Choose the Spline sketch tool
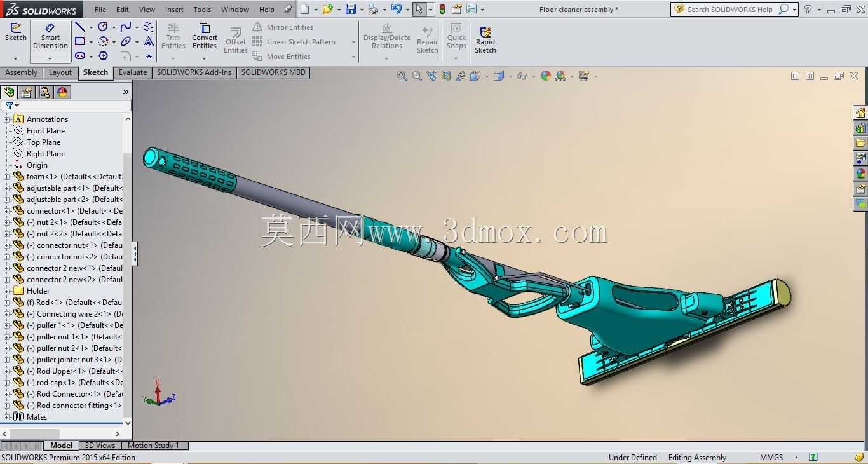Viewport: 868px width, 464px height. pos(126,27)
